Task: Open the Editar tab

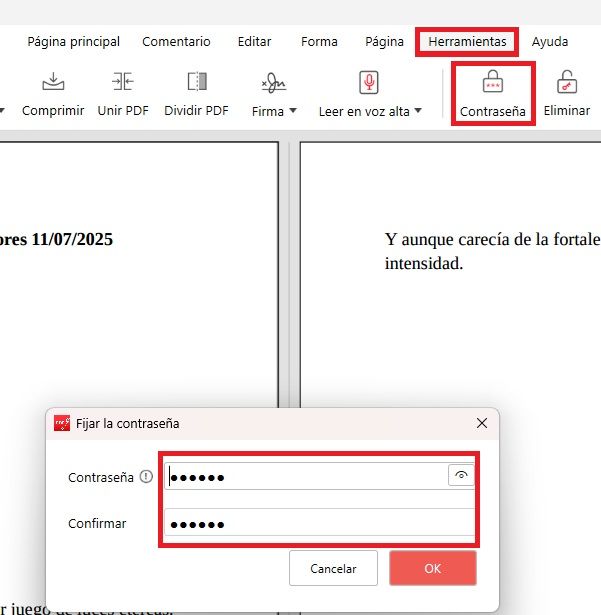Action: 254,42
